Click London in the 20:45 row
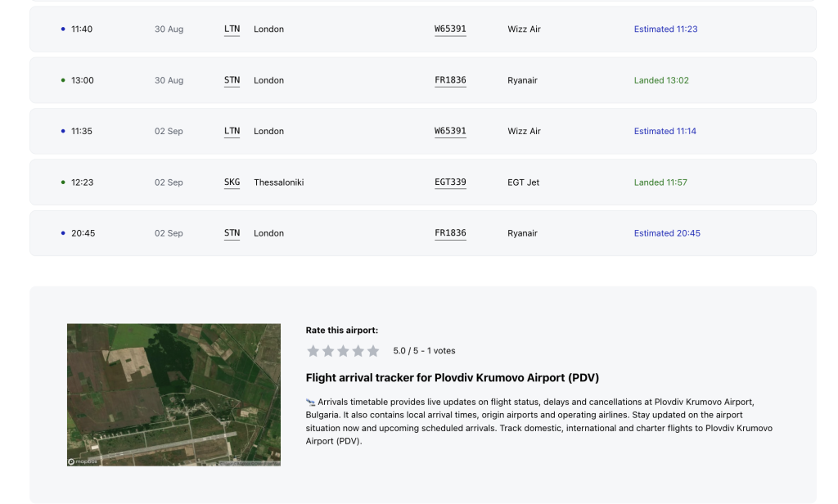838x504 pixels. (x=268, y=233)
